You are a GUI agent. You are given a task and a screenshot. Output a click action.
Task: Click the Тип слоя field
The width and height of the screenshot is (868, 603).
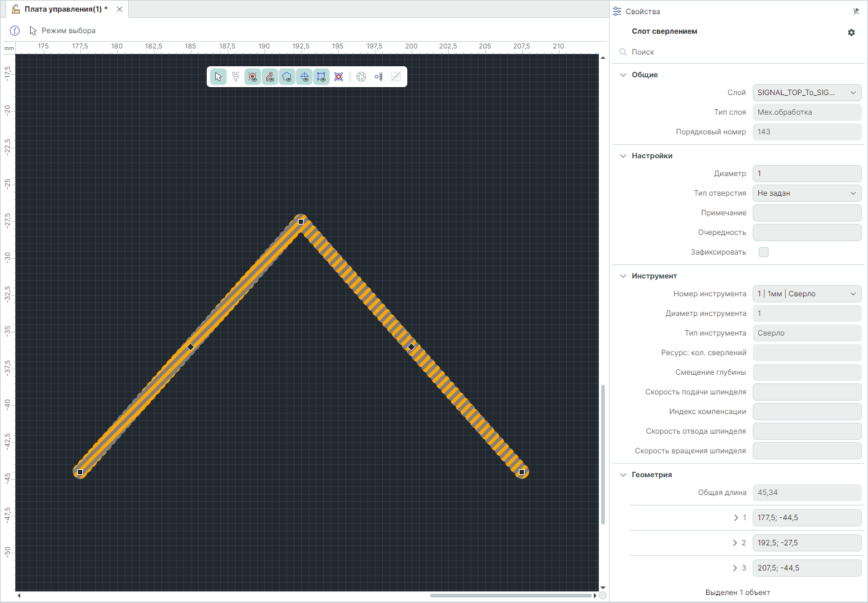pos(807,112)
